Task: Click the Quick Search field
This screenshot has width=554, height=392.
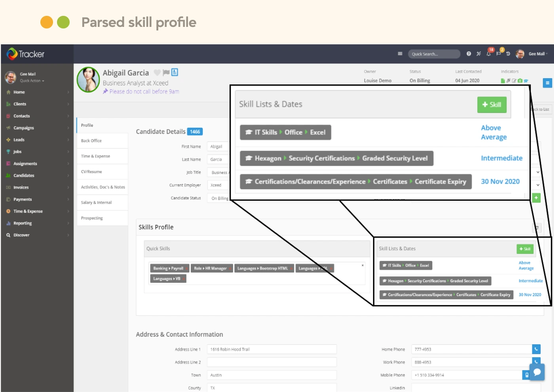Action: (x=434, y=54)
